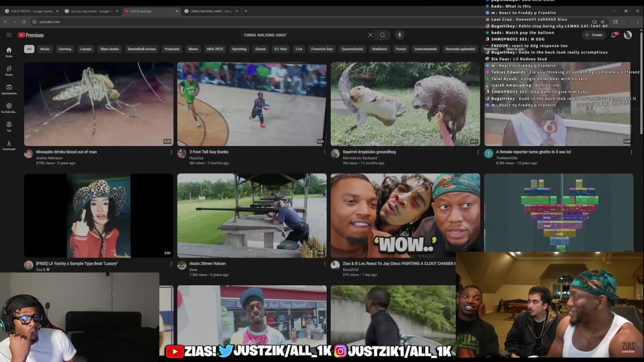Image resolution: width=644 pixels, height=362 pixels.
Task: Select the DJ Vlad chip
Action: click(281, 49)
